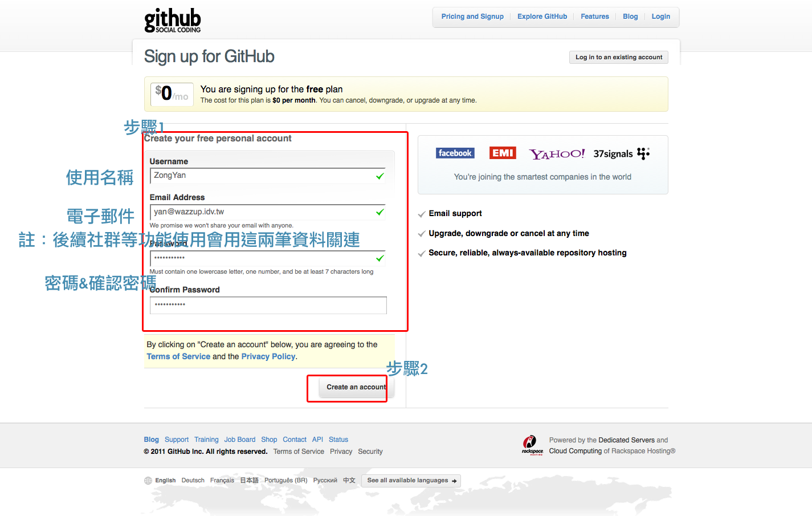The image size is (812, 516).
Task: Open the footer Privacy link
Action: pos(341,452)
